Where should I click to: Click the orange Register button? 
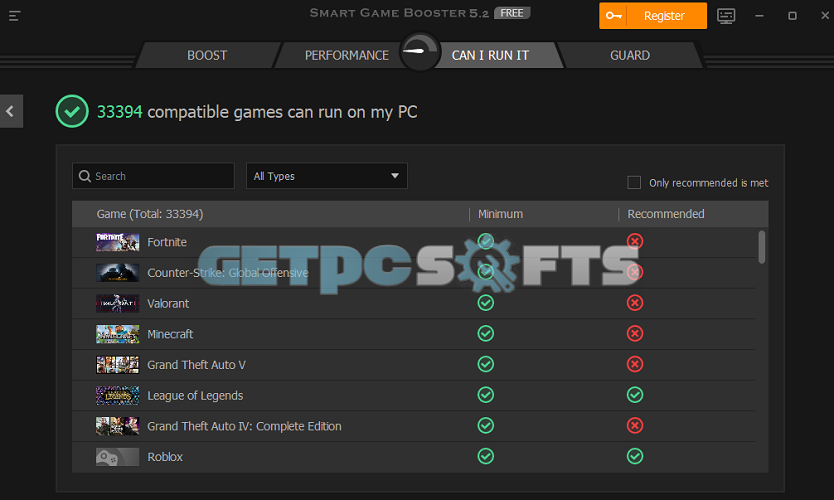(x=653, y=15)
